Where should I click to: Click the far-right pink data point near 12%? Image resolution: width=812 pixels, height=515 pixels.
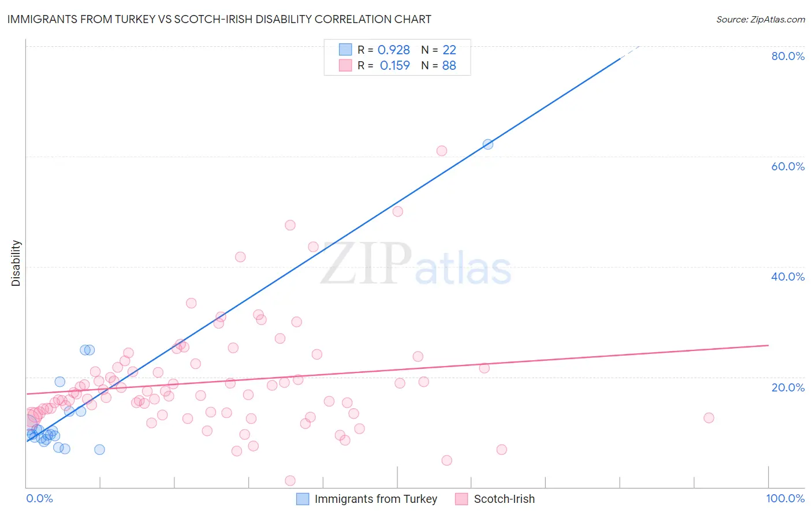tap(709, 418)
